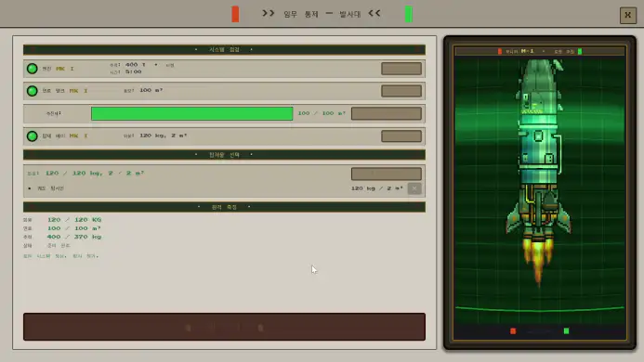Click the rocket image in the preview monitor

[x=539, y=173]
